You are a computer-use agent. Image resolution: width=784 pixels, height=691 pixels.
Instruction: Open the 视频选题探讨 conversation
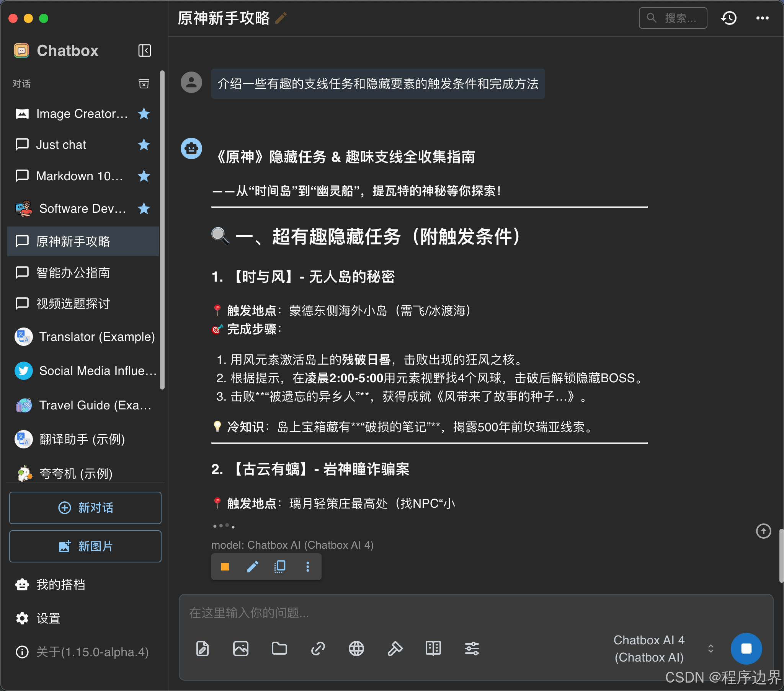(x=83, y=304)
